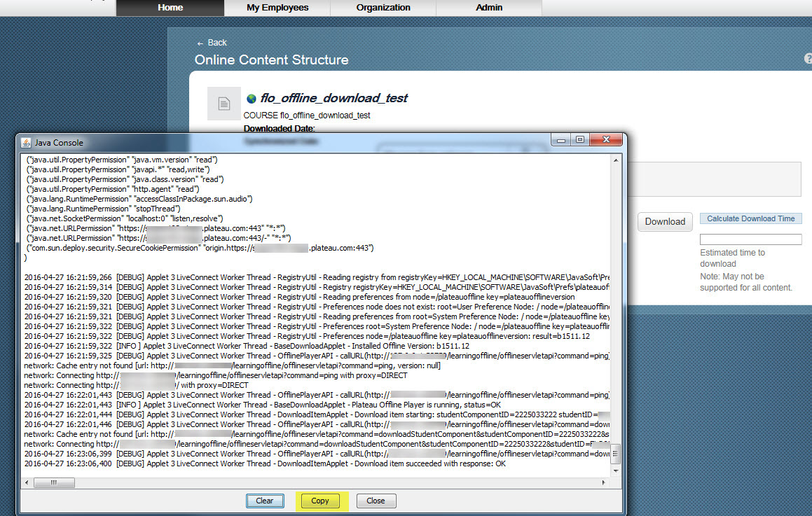This screenshot has width=812, height=516.
Task: Click the 'Installed Offline Version: b1511.12' log line
Action: (x=247, y=347)
